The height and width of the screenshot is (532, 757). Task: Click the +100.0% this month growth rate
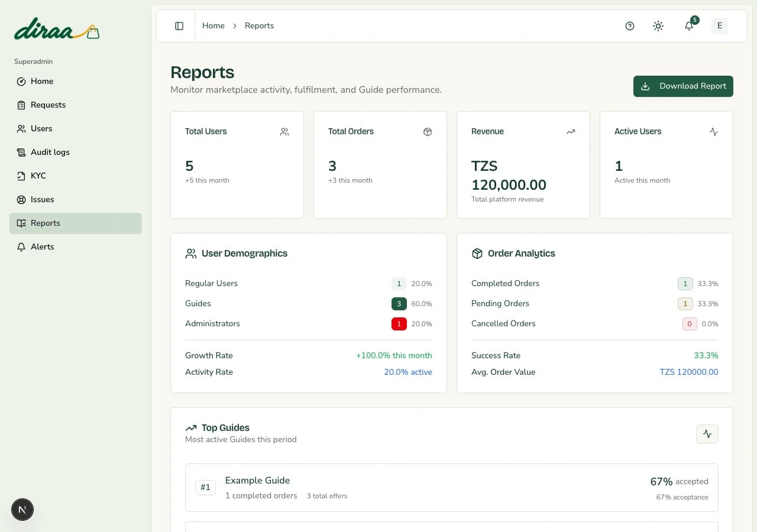(x=394, y=356)
